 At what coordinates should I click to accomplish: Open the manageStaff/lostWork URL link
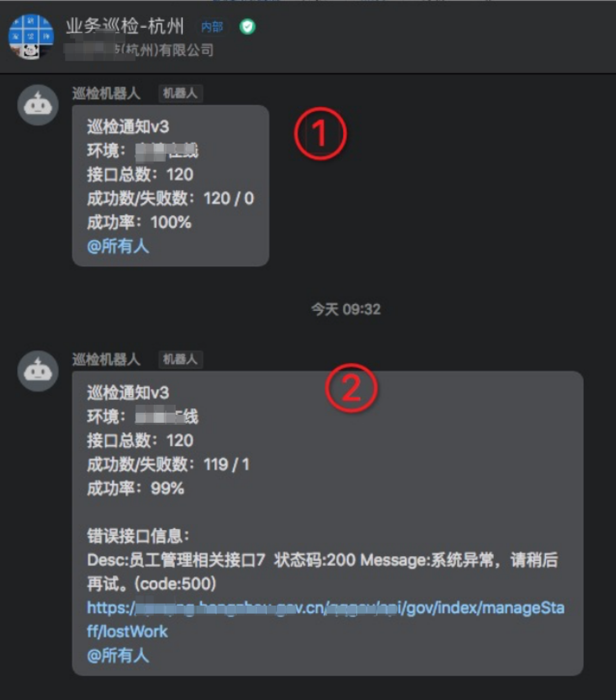[326, 619]
